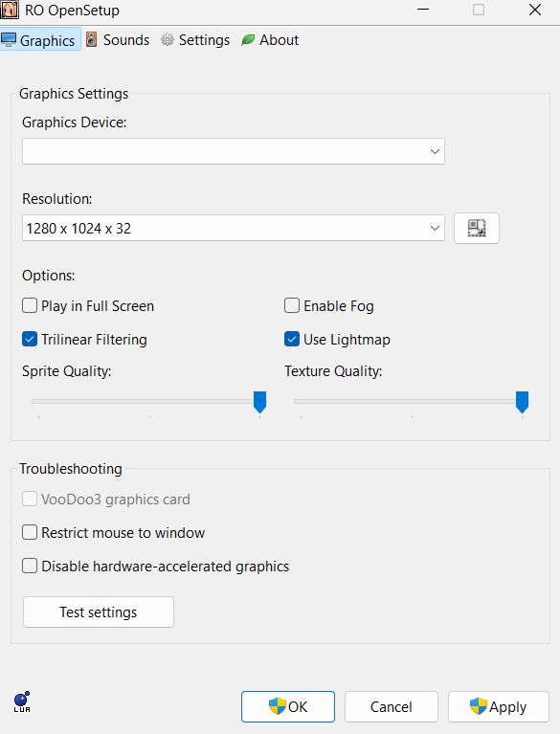Enable Play in Full Screen

tap(30, 305)
